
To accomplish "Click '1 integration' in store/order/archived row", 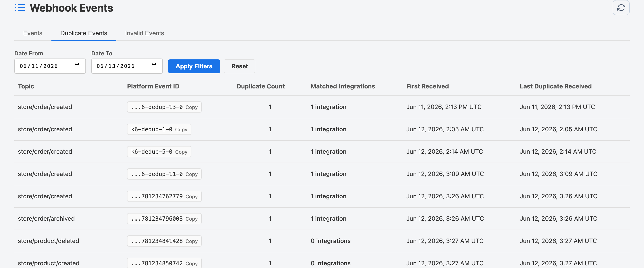I will tap(328, 219).
